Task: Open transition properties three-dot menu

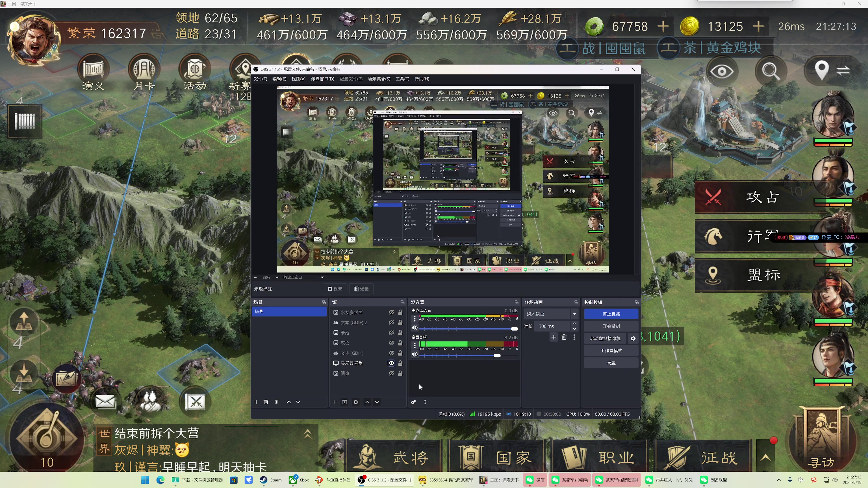Action: pyautogui.click(x=574, y=337)
